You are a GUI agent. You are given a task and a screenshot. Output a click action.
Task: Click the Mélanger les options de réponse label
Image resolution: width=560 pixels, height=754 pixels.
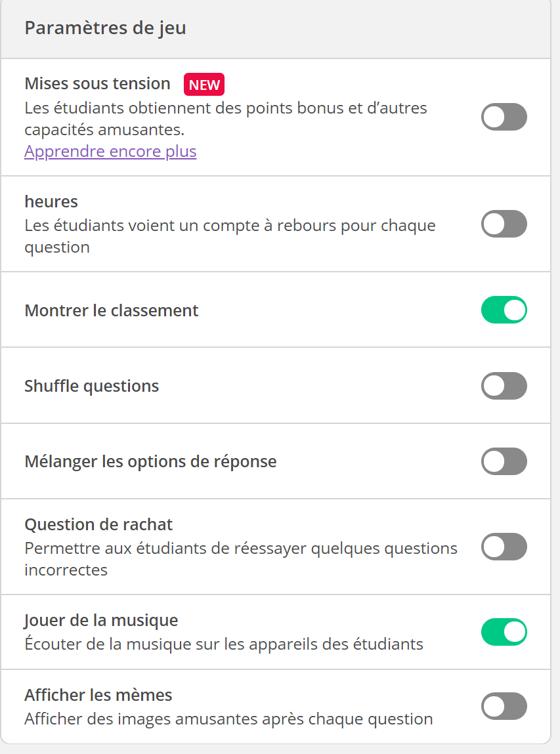[150, 461]
